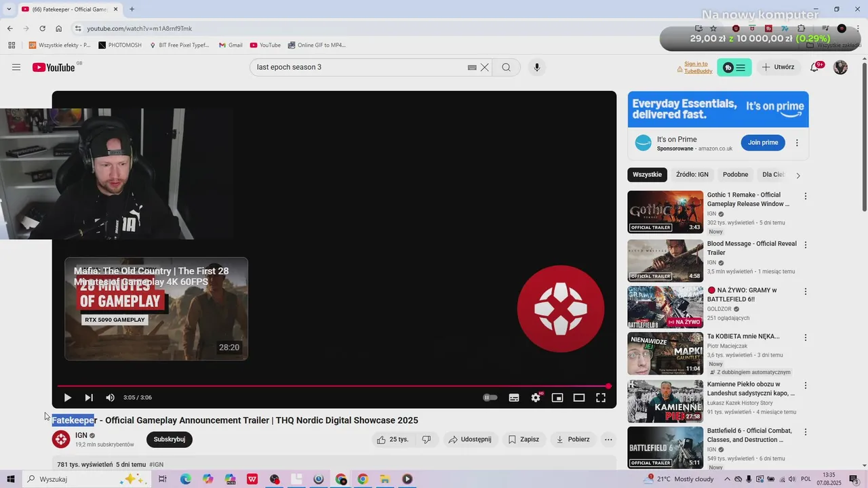
Task: Select the Dla Ciebie filter chip
Action: click(x=773, y=175)
